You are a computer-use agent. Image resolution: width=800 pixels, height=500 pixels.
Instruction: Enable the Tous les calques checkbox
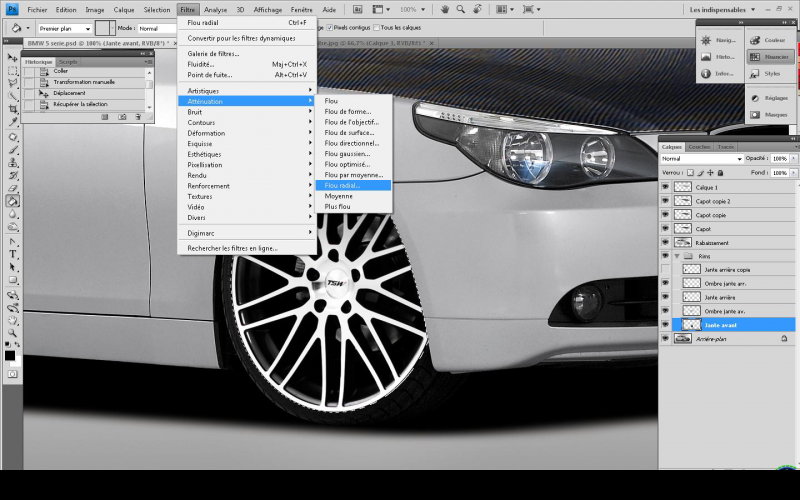pos(377,28)
